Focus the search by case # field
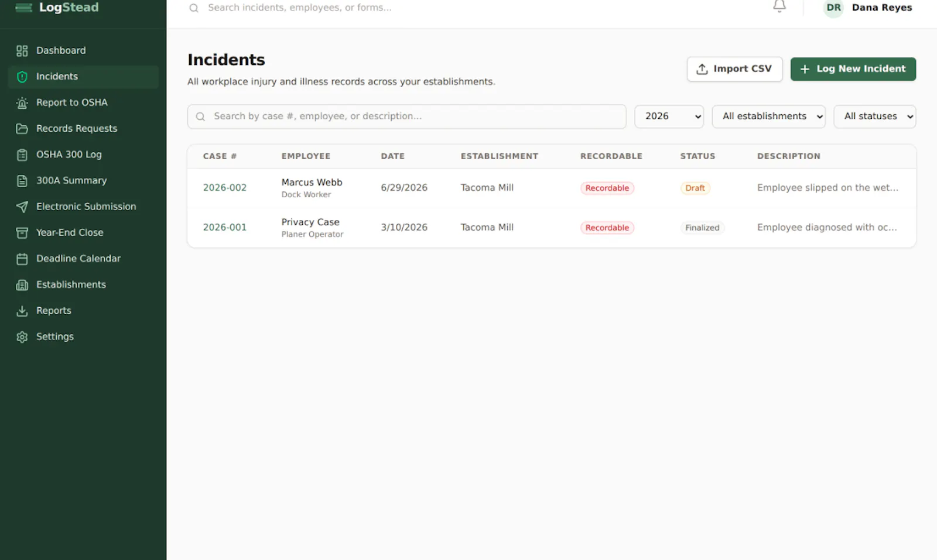Image resolution: width=937 pixels, height=560 pixels. click(x=407, y=116)
